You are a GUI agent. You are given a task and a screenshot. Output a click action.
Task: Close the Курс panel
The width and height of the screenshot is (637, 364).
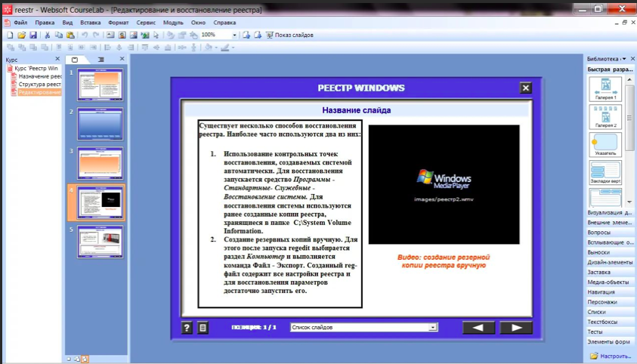[x=57, y=59]
